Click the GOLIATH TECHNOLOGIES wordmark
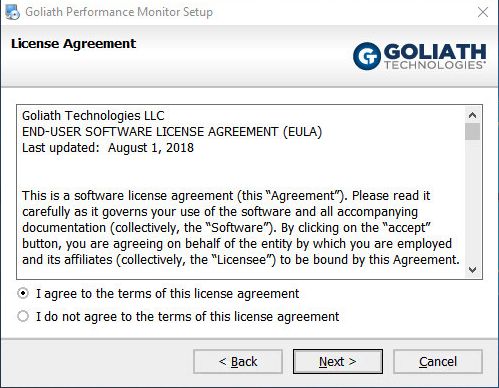This screenshot has height=388, width=499. 435,56
